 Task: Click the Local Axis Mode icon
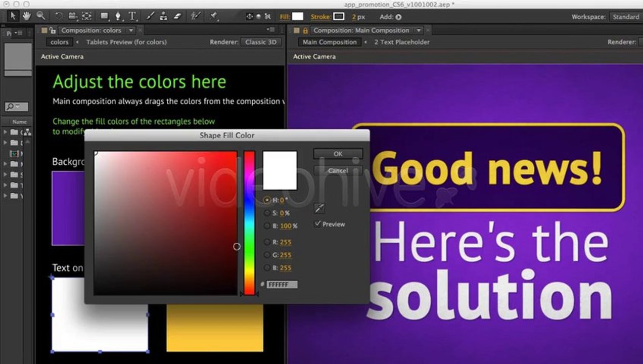[x=249, y=17]
